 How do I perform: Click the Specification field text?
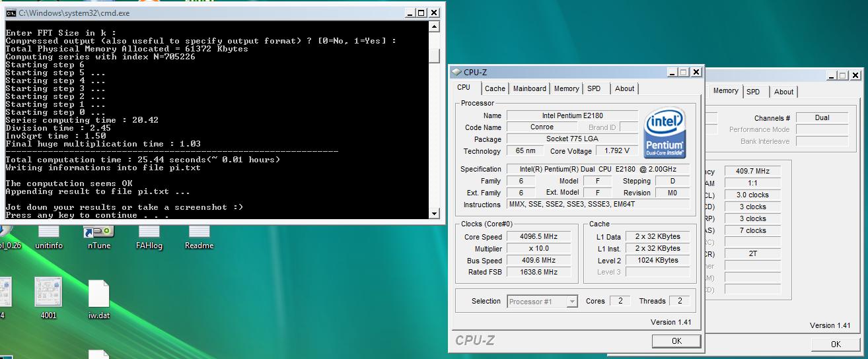click(x=598, y=169)
